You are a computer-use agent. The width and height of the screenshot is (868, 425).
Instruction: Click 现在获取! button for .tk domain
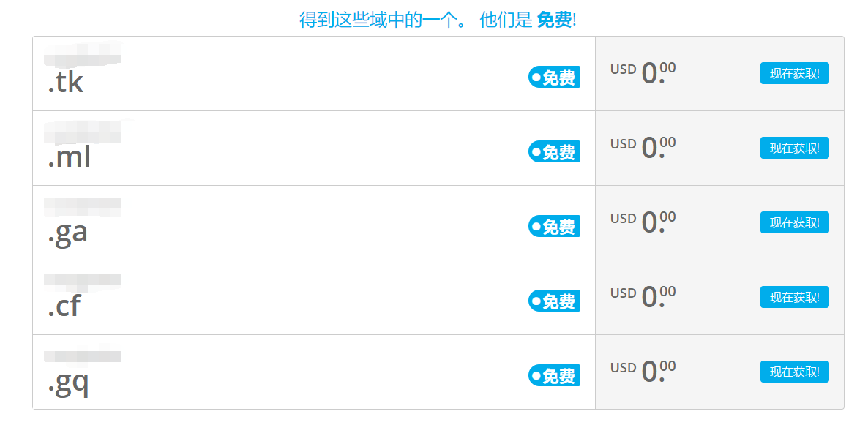(794, 73)
